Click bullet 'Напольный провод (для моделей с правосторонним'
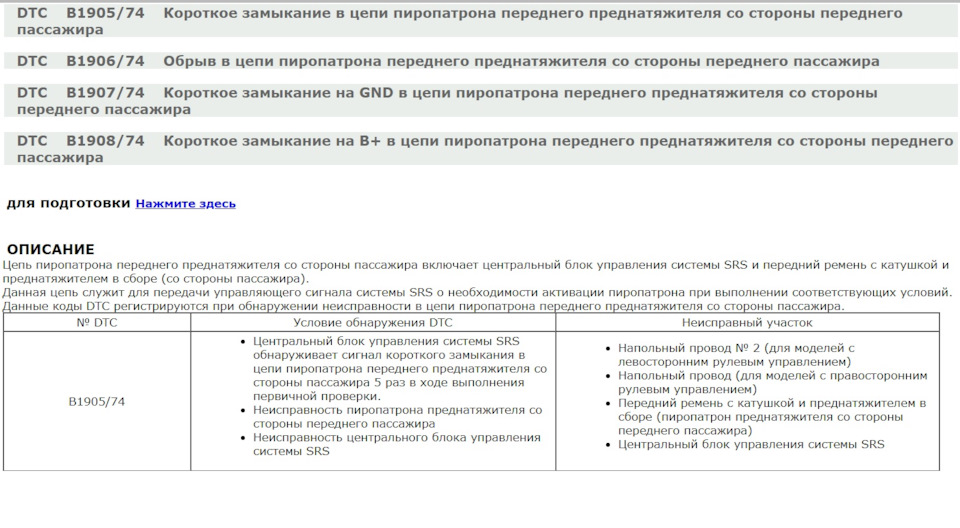This screenshot has height=528, width=960. coord(773,382)
